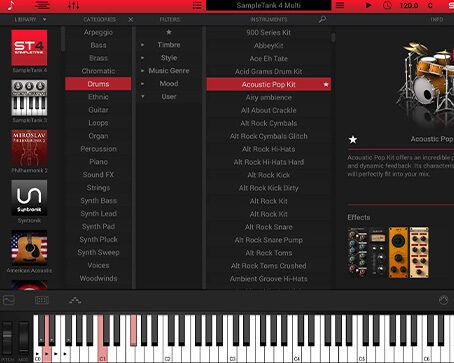The image size is (454, 363).
Task: Choose the Sound FX category
Action: click(98, 175)
